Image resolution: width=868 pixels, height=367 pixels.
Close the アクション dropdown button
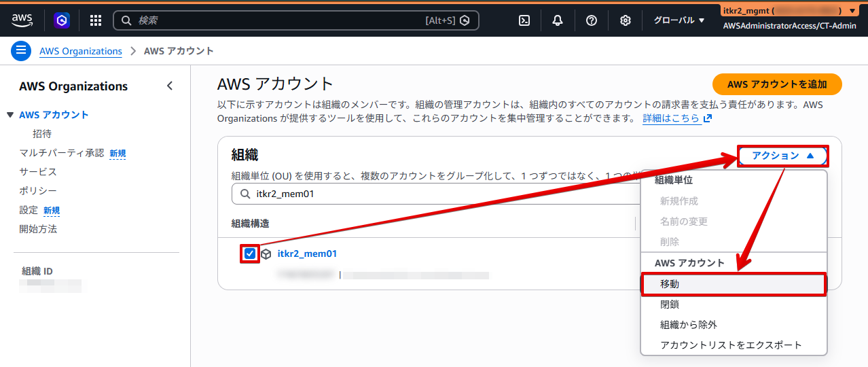(x=782, y=156)
